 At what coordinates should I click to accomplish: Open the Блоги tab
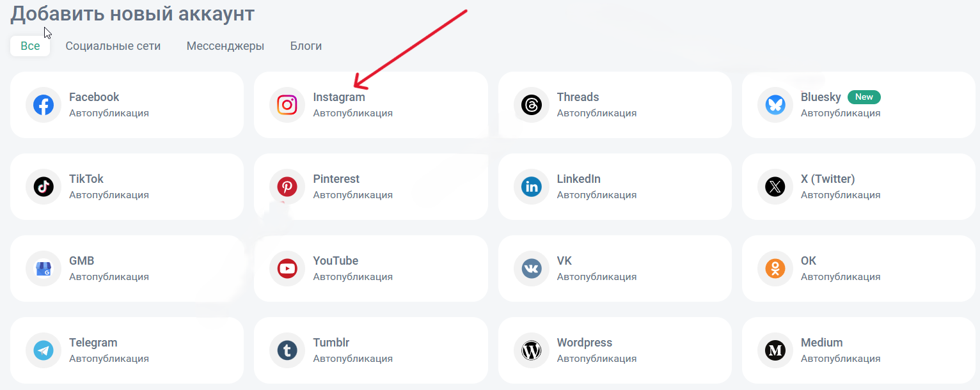pyautogui.click(x=306, y=46)
